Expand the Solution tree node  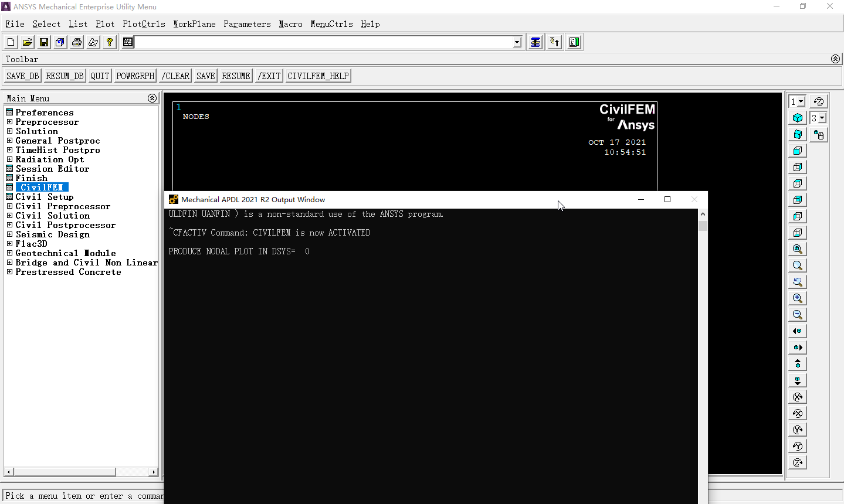click(x=9, y=131)
